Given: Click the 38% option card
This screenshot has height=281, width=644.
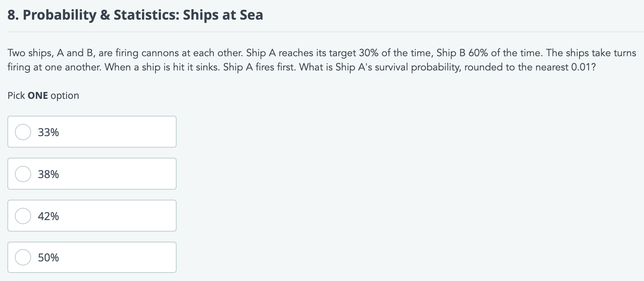Looking at the screenshot, I should pyautogui.click(x=91, y=174).
